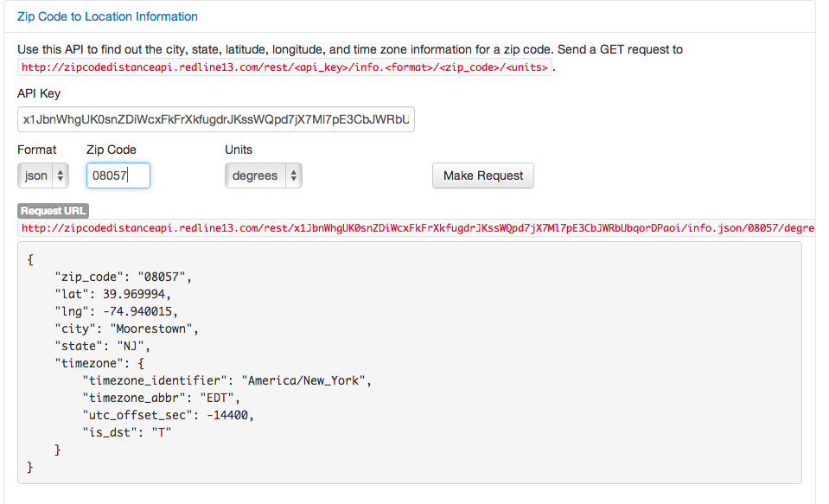Click the Units label above the dropdown
This screenshot has height=504, width=829.
coord(239,150)
